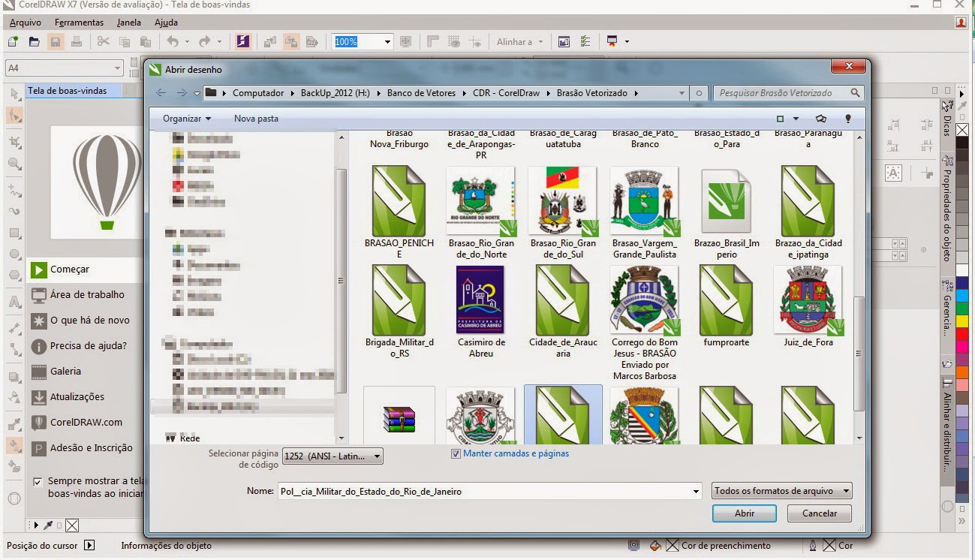Viewport: 975px width, 560px height.
Task: Toggle Manter camadas e páginas checkbox
Action: 456,454
